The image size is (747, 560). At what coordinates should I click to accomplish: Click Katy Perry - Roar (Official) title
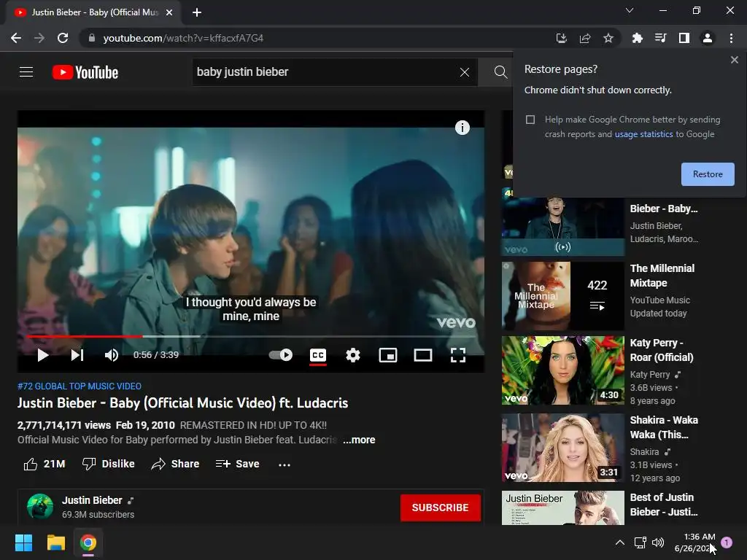(x=662, y=350)
